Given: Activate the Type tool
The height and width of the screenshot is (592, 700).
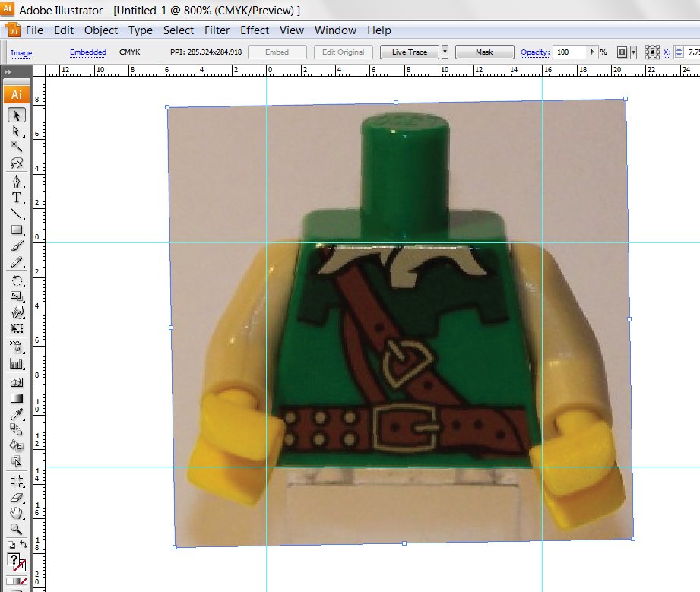Looking at the screenshot, I should tap(16, 198).
